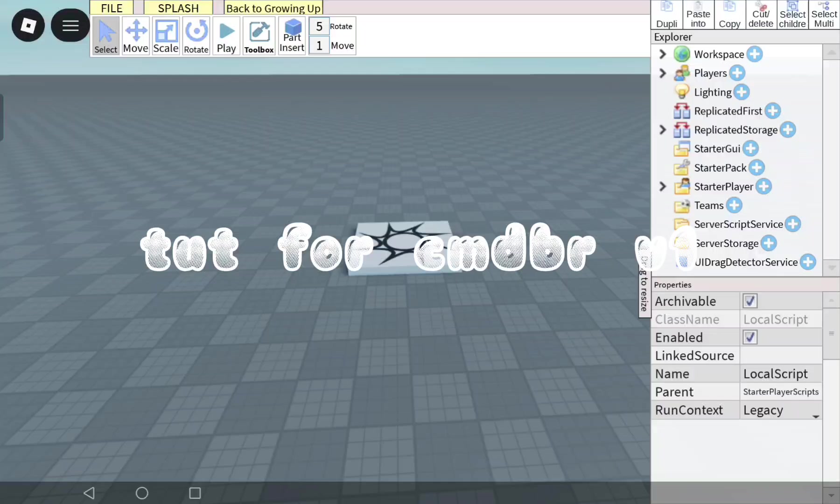Toggle the Archivable checkbox
840x504 pixels.
[x=750, y=301]
